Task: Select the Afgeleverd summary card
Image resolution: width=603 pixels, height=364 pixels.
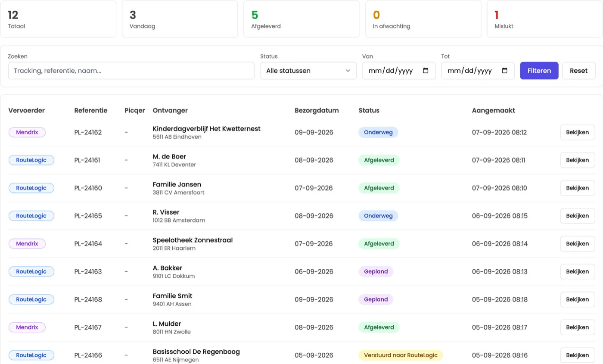Action: (301, 19)
